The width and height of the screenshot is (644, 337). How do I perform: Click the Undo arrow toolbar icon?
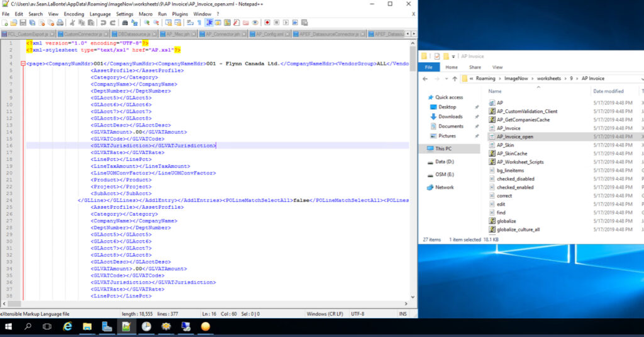103,23
